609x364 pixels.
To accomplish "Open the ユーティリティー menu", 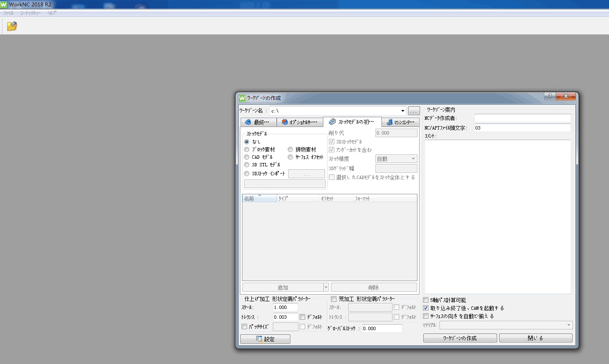I will click(x=30, y=13).
